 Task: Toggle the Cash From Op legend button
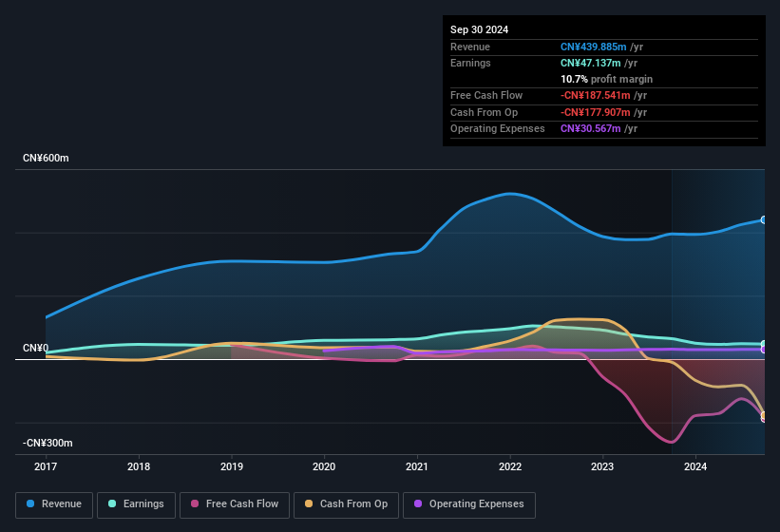tap(346, 504)
